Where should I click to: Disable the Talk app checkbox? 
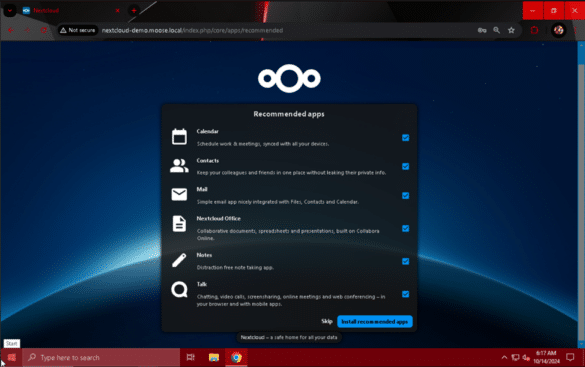coord(406,294)
